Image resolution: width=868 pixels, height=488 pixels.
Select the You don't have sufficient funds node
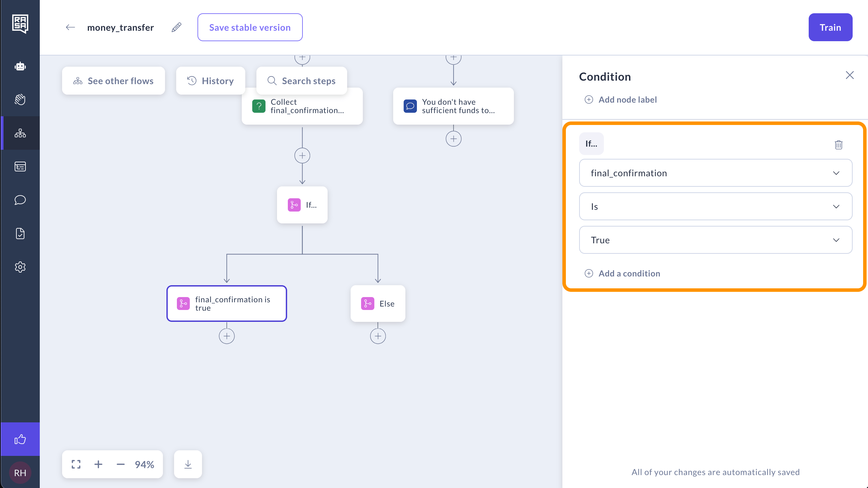point(454,106)
